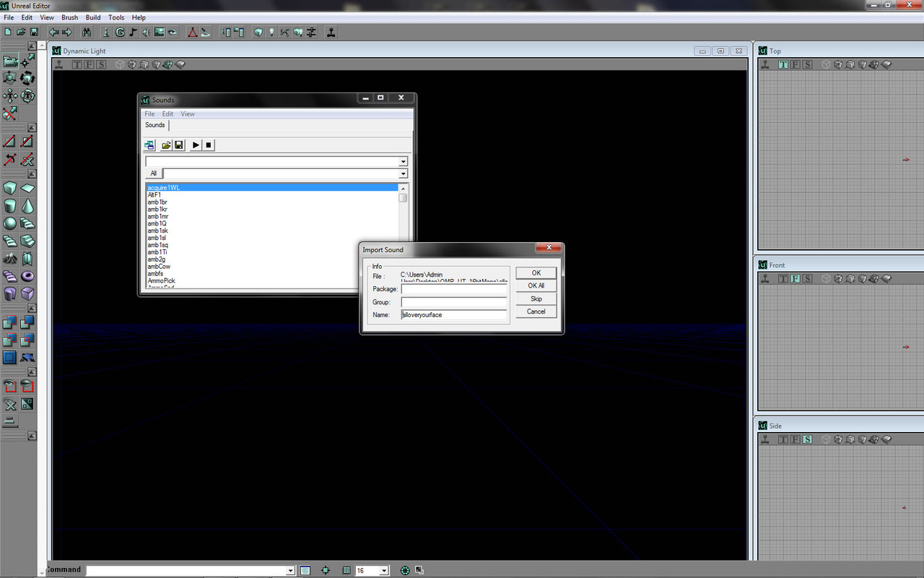The height and width of the screenshot is (578, 924).
Task: Click the Undo left-arrow toolbar icon
Action: click(x=54, y=32)
